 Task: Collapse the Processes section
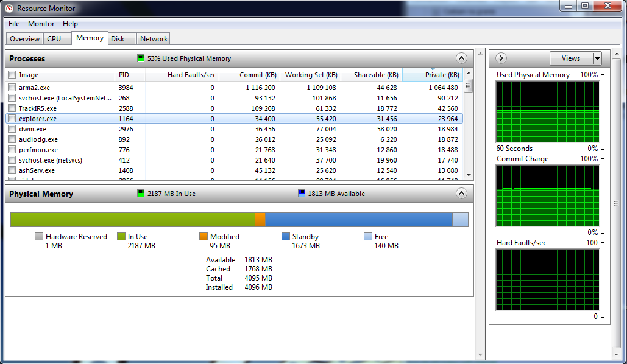461,58
